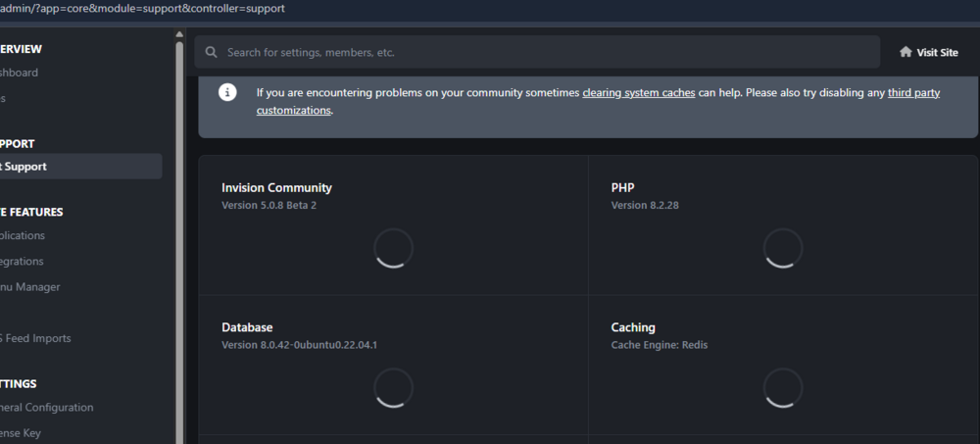
Task: Click the browser address bar URL
Action: click(x=142, y=9)
